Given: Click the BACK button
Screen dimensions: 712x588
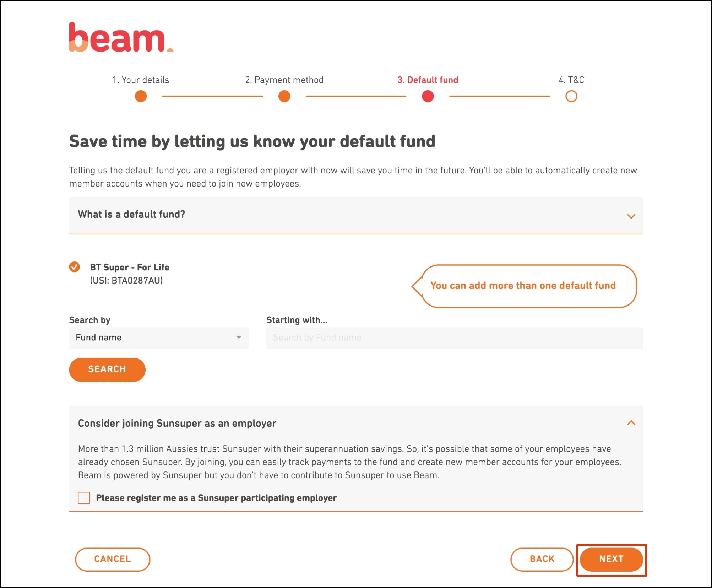Looking at the screenshot, I should point(542,559).
